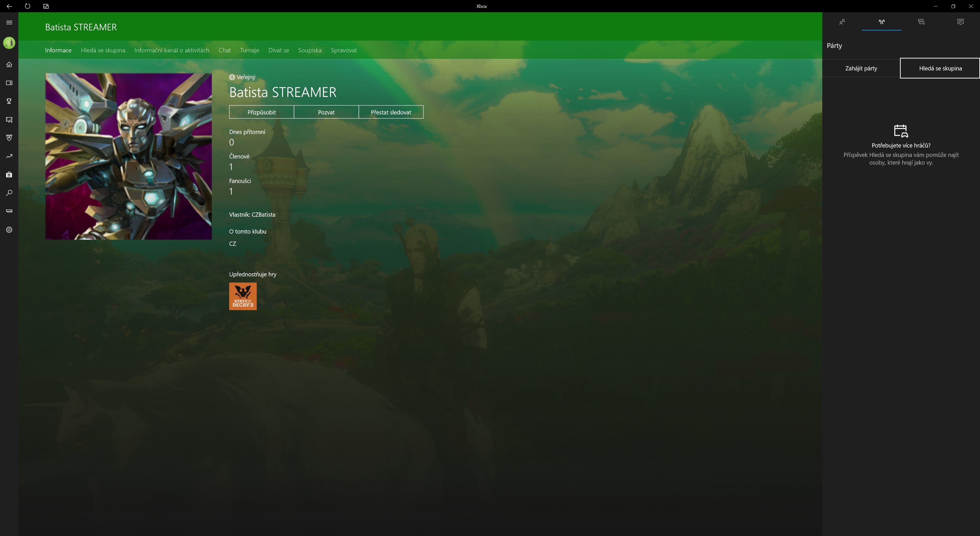
Task: Open the Turnaje tab
Action: tap(249, 50)
